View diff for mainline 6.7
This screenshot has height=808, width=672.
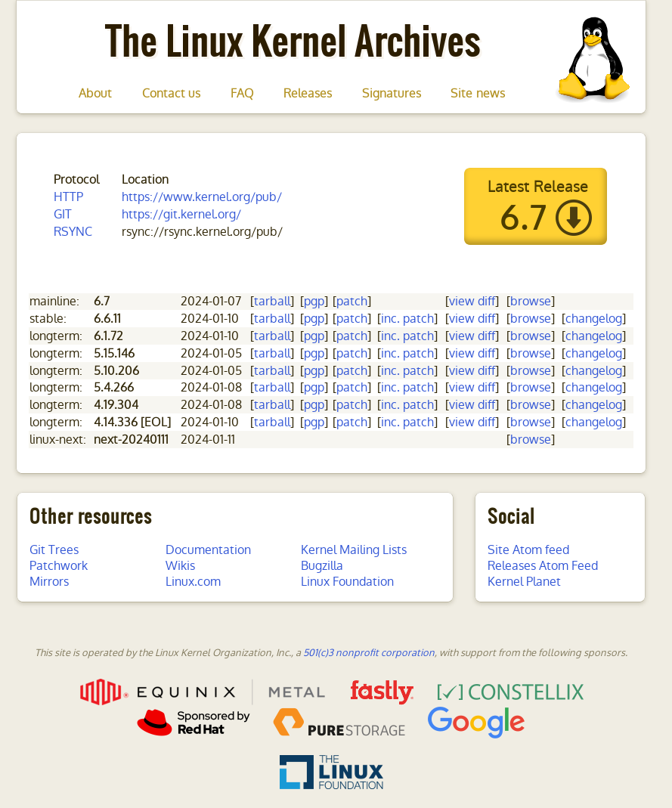click(472, 302)
